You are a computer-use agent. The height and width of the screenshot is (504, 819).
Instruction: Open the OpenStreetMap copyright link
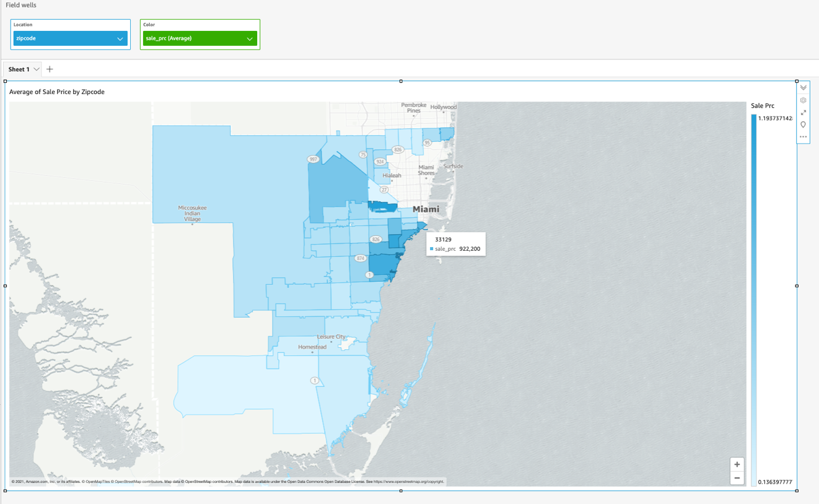[408, 482]
